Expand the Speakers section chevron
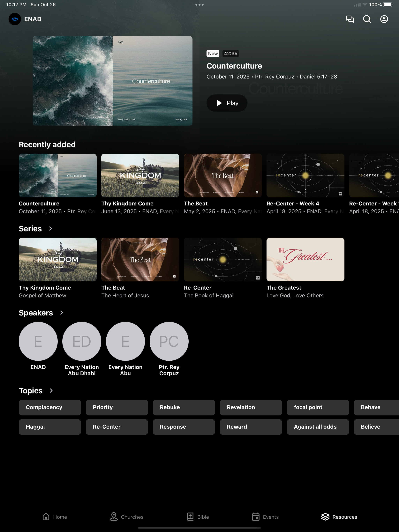The width and height of the screenshot is (399, 532). (x=61, y=313)
